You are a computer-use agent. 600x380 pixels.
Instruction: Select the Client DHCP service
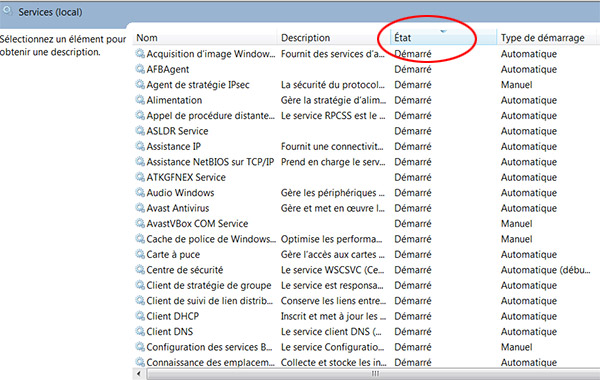(173, 316)
